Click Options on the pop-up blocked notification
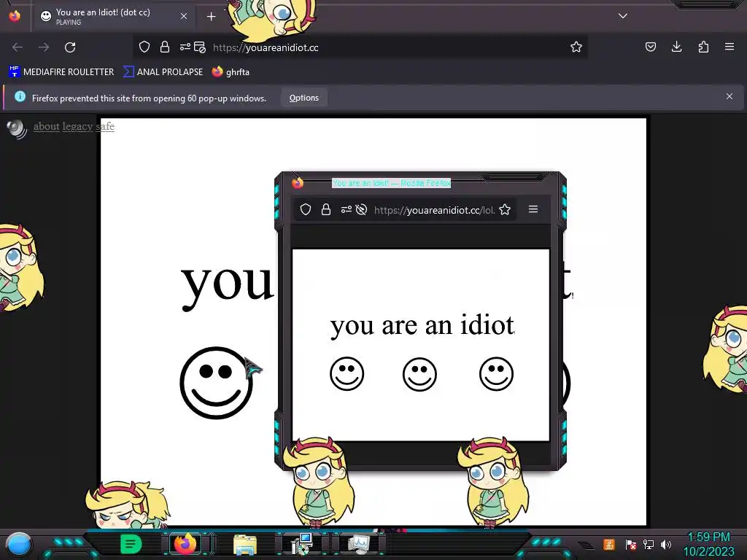Image resolution: width=747 pixels, height=560 pixels. tap(304, 98)
